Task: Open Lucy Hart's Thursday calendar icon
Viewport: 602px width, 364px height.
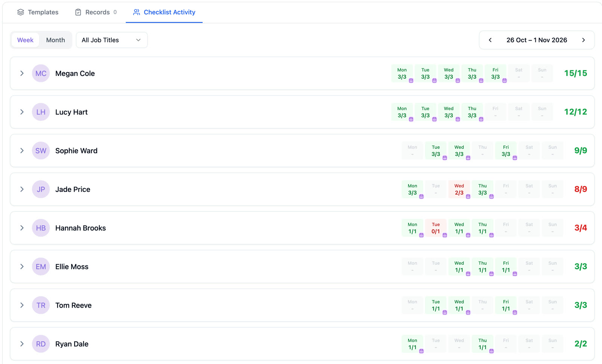Action: pyautogui.click(x=481, y=119)
